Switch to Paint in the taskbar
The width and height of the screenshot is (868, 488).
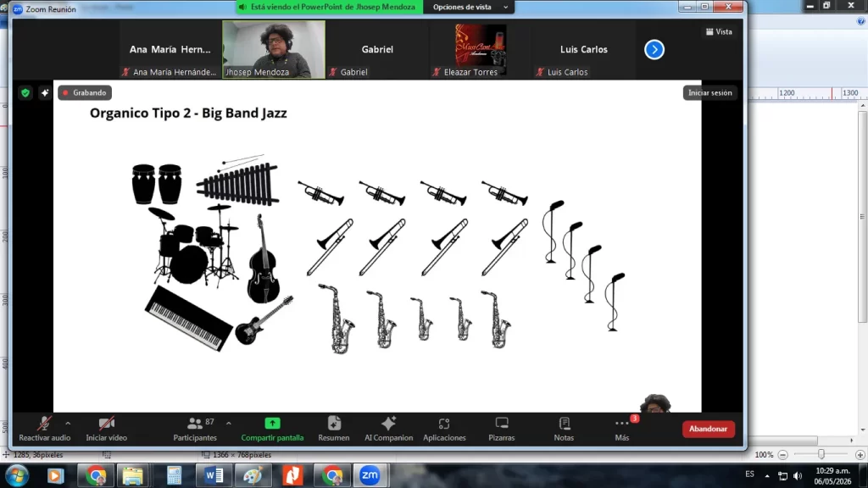click(253, 475)
